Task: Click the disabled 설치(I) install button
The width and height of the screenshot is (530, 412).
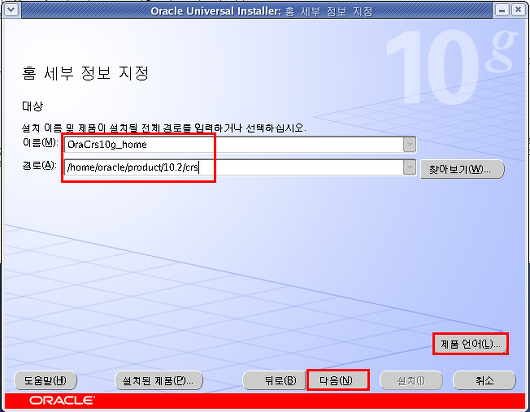Action: coord(411,381)
